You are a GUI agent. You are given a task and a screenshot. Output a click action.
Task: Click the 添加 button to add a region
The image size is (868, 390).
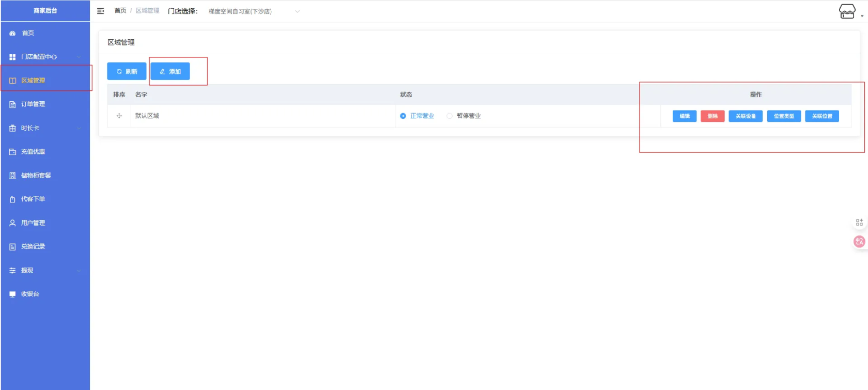point(170,72)
